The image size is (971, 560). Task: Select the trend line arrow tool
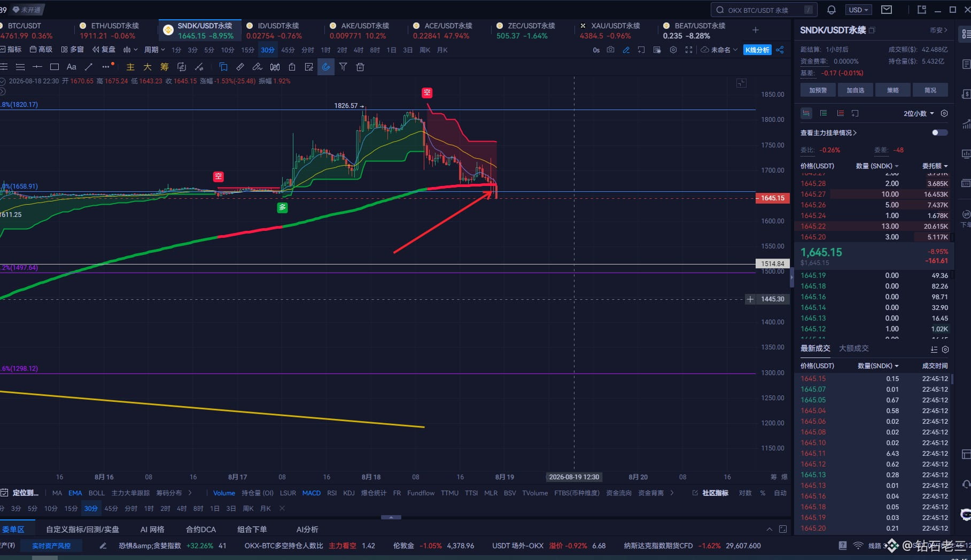click(x=89, y=67)
